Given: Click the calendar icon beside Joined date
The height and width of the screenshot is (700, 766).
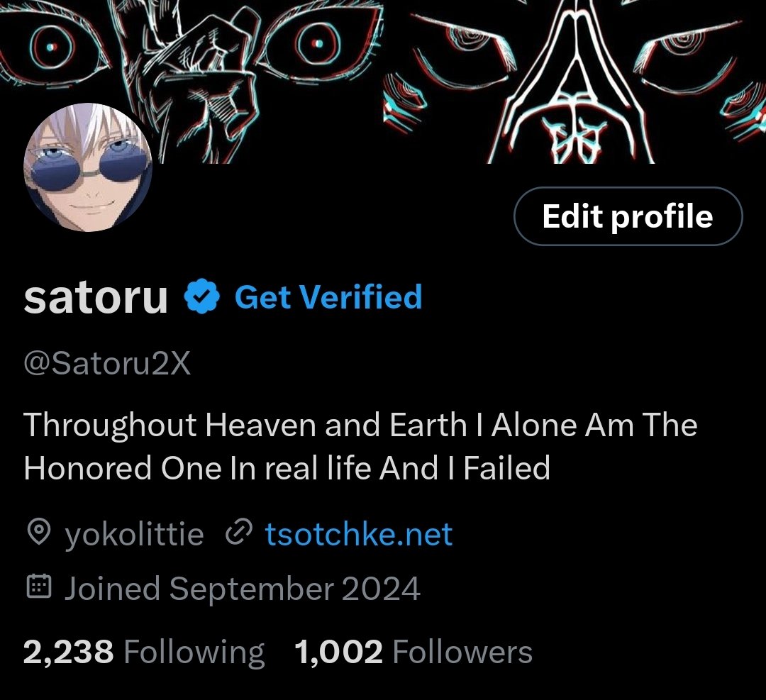Looking at the screenshot, I should click(38, 587).
